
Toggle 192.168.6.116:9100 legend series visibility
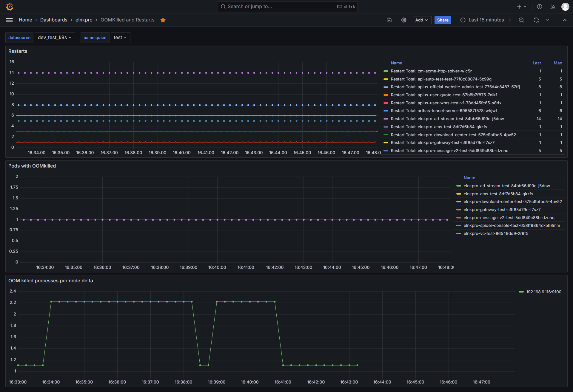pos(543,292)
